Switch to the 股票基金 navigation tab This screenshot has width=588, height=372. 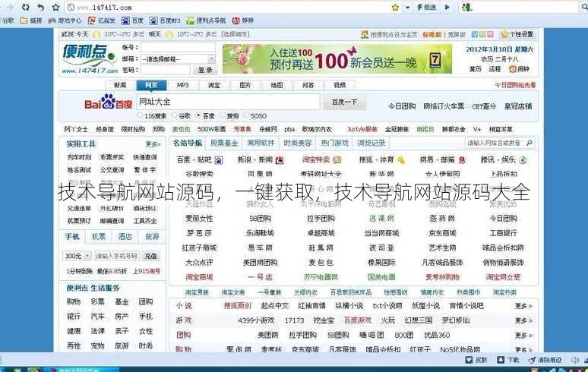pyautogui.click(x=224, y=143)
